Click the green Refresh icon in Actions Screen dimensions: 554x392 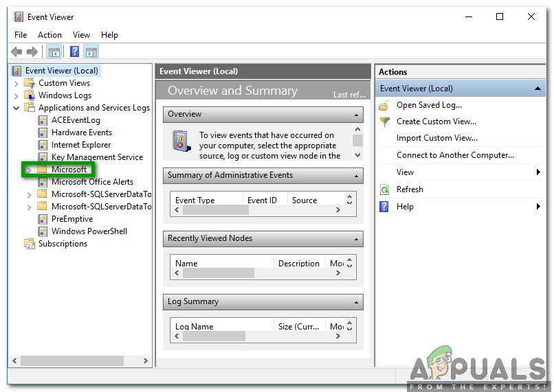[384, 190]
